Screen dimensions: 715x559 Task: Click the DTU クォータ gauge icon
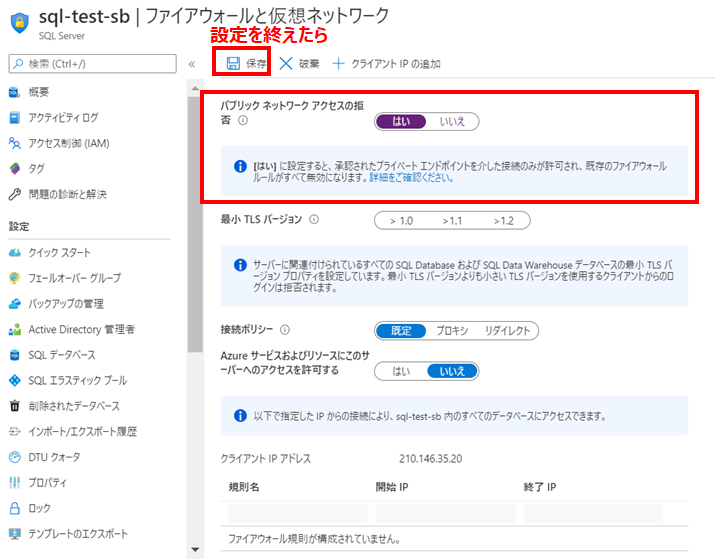(15, 457)
